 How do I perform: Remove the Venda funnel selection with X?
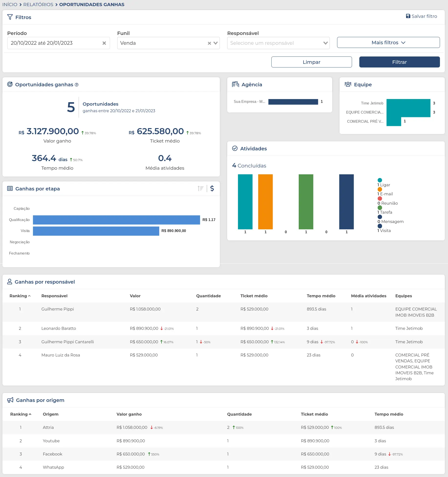click(x=209, y=43)
